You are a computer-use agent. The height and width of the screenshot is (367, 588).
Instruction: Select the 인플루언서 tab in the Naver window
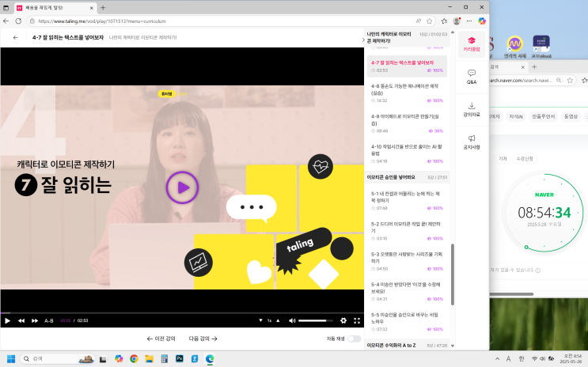[x=543, y=116]
